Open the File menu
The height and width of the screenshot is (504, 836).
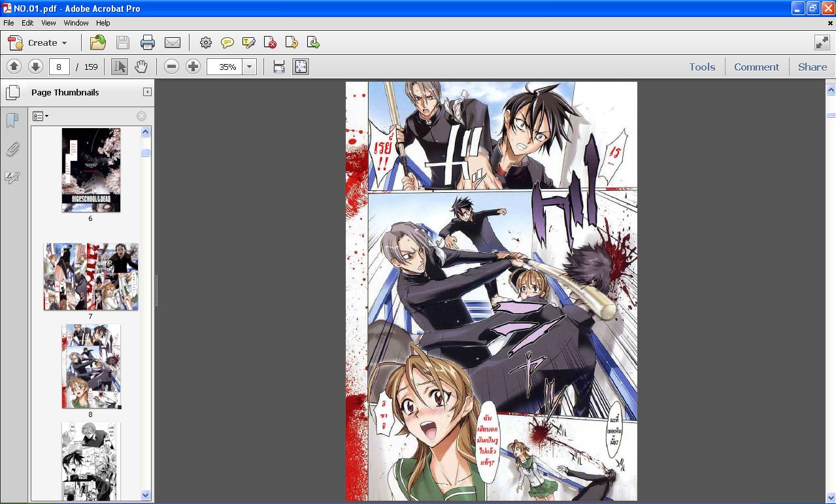click(x=8, y=23)
